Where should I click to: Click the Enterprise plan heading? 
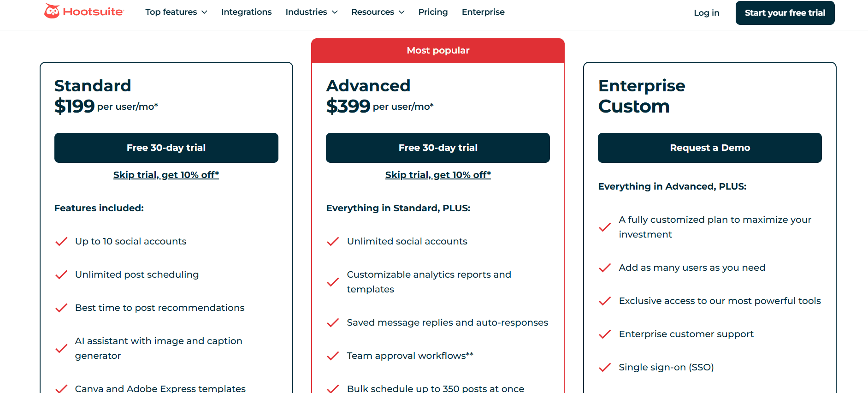[x=642, y=86]
